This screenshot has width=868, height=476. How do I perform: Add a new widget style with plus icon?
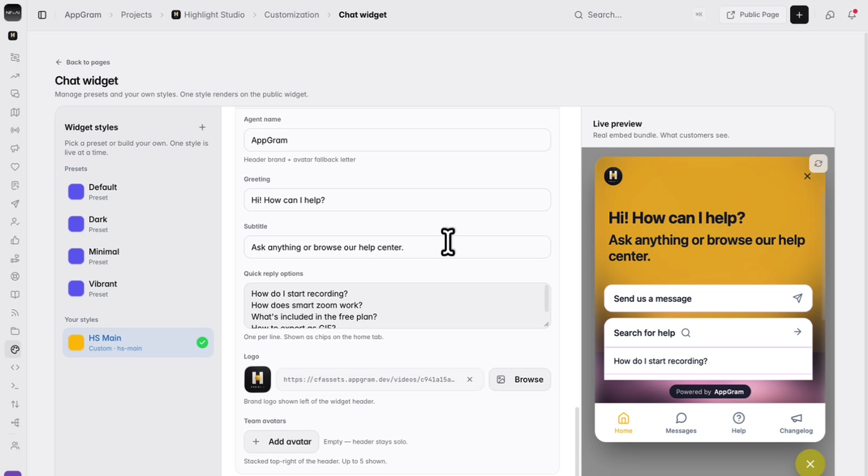click(202, 127)
